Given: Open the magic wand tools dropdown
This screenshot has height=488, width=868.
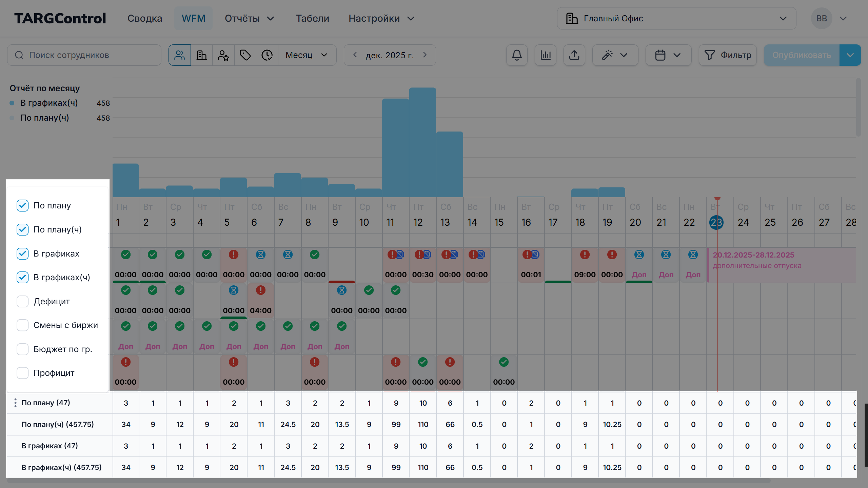Looking at the screenshot, I should pos(615,55).
